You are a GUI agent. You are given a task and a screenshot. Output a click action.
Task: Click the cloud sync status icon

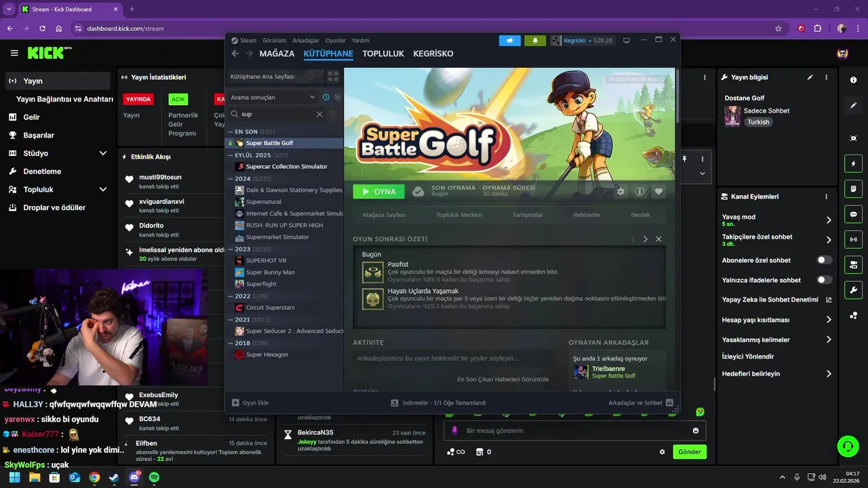point(418,192)
